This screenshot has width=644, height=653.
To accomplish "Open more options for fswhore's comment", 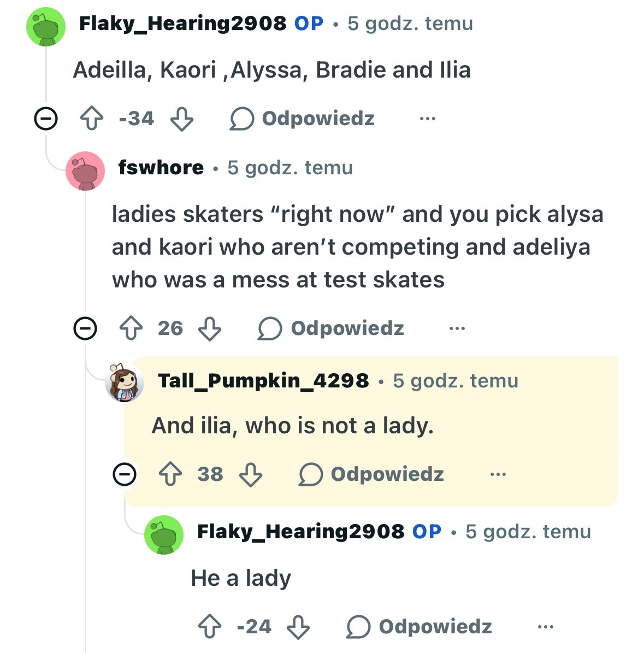I will point(457,328).
